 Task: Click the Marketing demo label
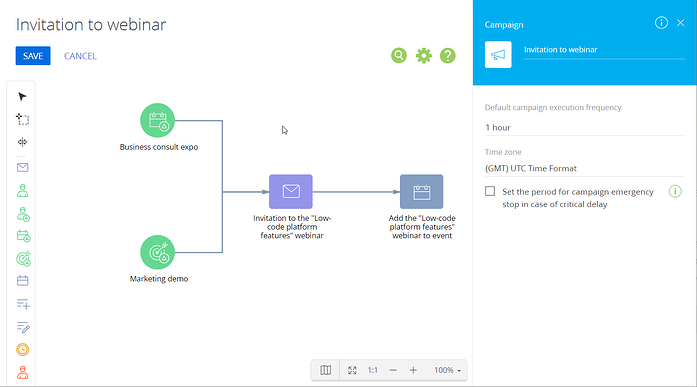click(x=159, y=279)
